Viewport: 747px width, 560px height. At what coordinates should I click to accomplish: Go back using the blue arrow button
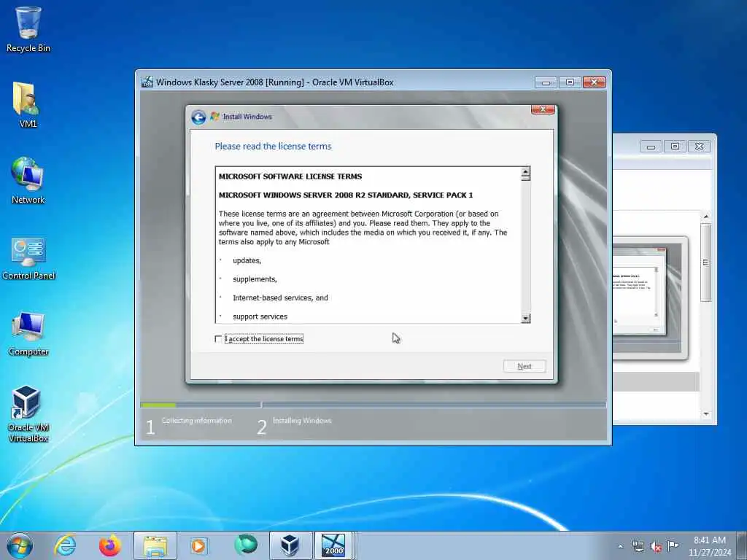coord(198,117)
